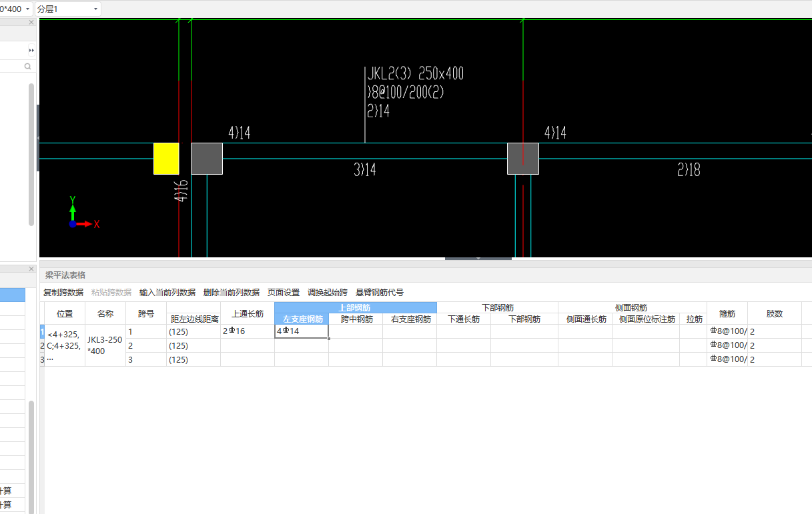Click the 上部钢筋 group header
Screen dimensions: 812x514
355,307
